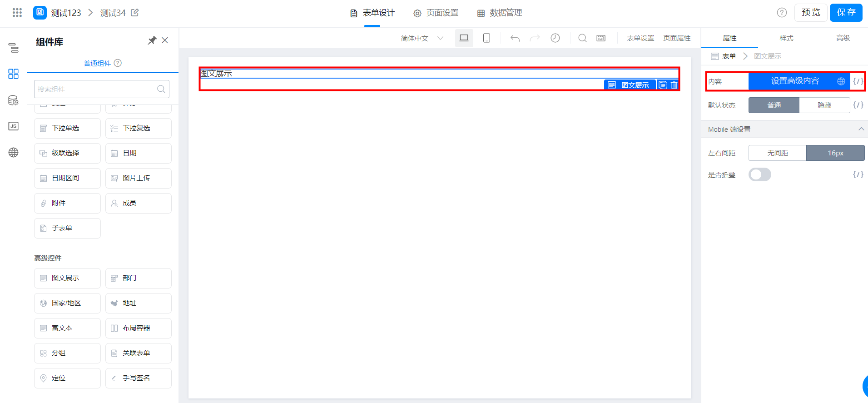Add 国家/地区 component
The width and height of the screenshot is (868, 403).
[67, 303]
